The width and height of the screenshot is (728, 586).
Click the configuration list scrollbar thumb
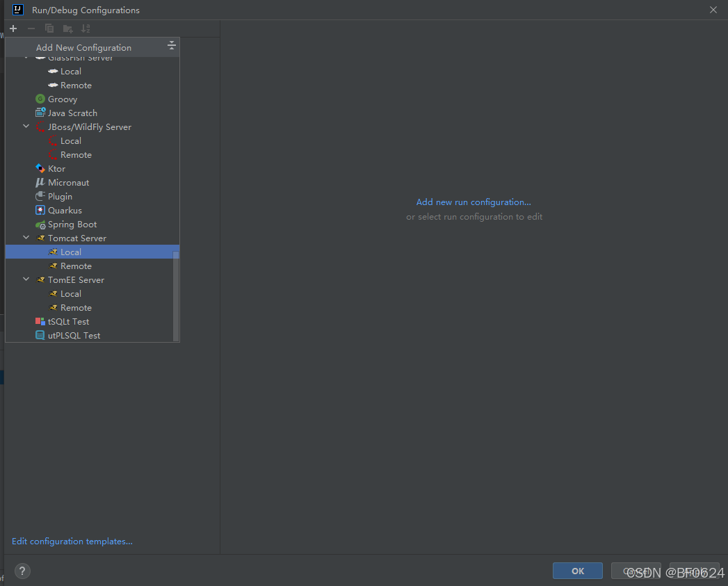(x=176, y=296)
